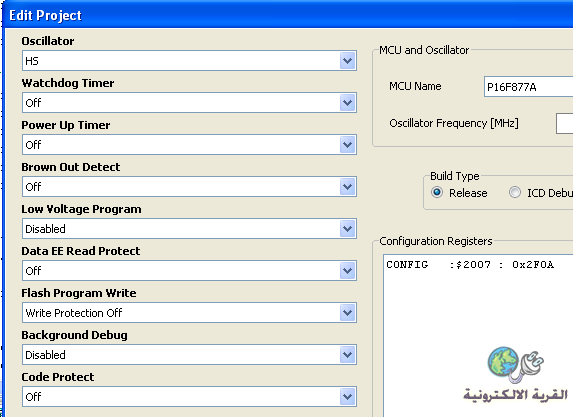Expand the Brown Out Detect dropdown arrow
This screenshot has height=417, width=573.
point(348,187)
